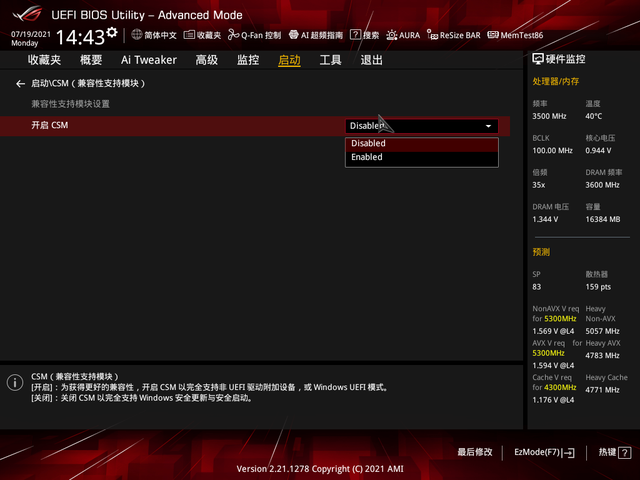Viewport: 640px width, 480px height.
Task: Click the globe language icon 简体中文
Action: 137,35
